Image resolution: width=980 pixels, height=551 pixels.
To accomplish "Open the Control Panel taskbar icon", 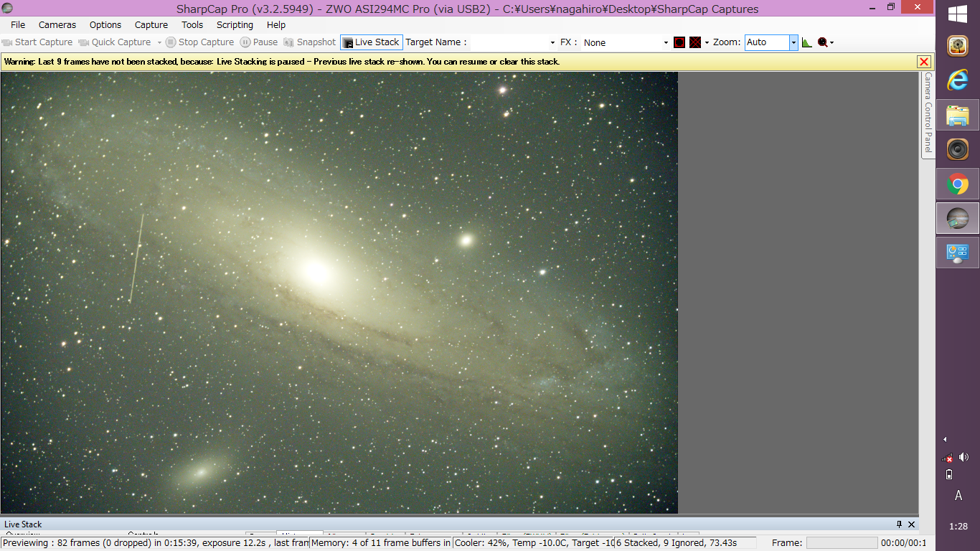I will coord(958,253).
